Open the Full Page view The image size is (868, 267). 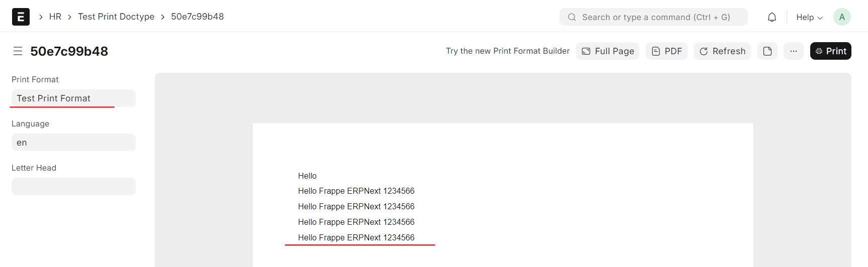point(608,51)
